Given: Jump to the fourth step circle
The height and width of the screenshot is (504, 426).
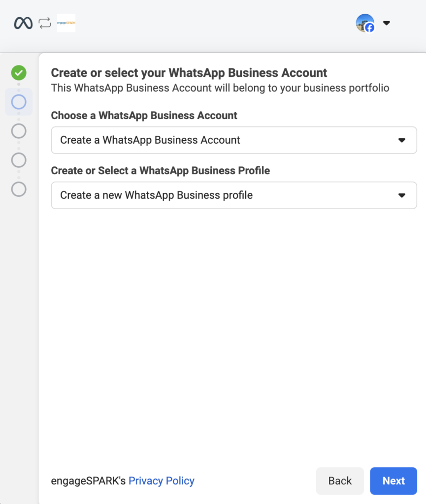Looking at the screenshot, I should [19, 160].
